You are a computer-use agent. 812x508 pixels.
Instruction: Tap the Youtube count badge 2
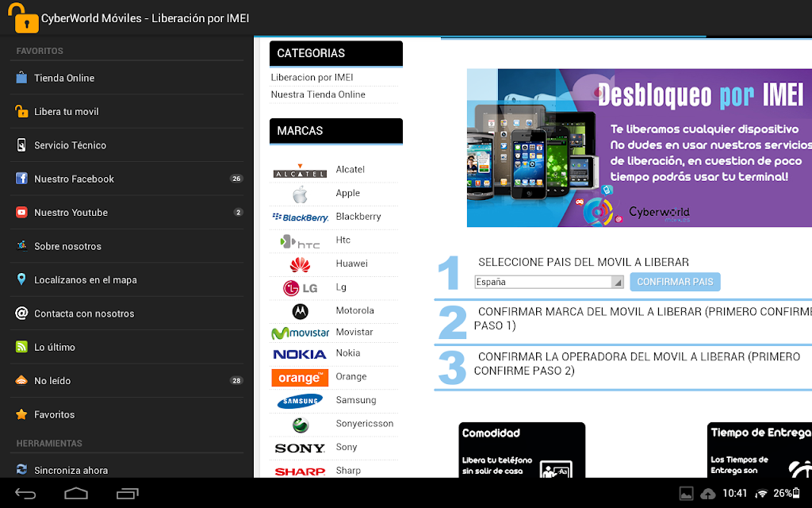pyautogui.click(x=238, y=212)
